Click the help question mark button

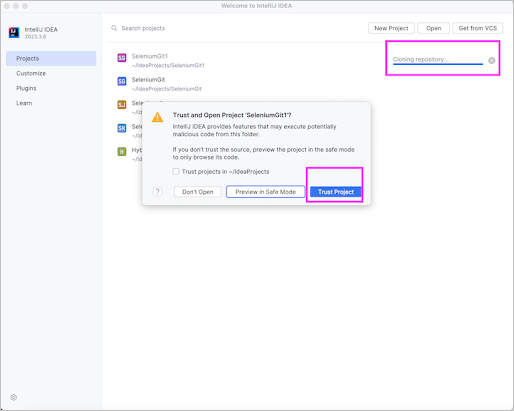tap(157, 192)
